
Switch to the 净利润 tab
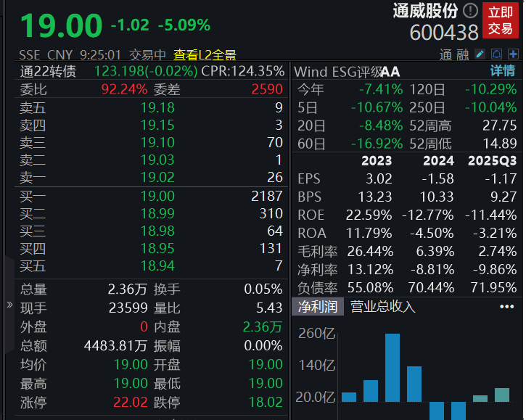point(318,306)
